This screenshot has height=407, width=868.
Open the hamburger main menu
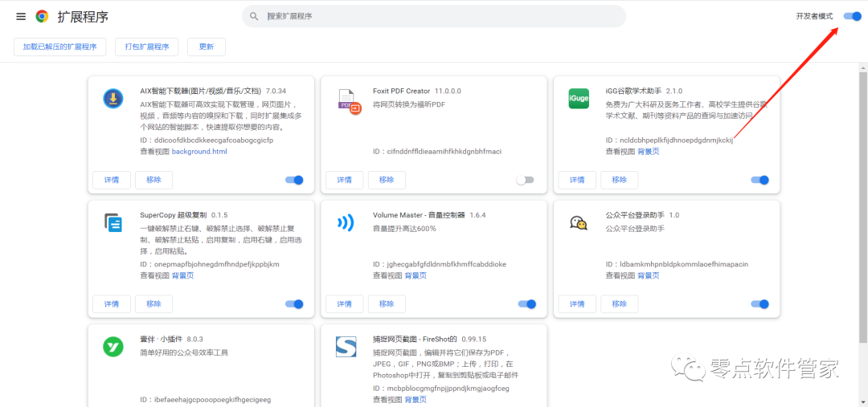point(21,17)
